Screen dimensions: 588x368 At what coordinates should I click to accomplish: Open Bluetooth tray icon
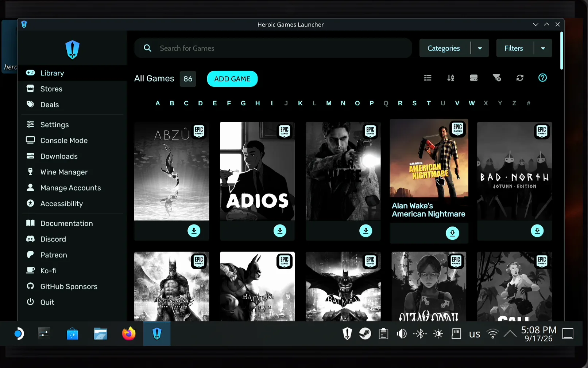click(x=420, y=334)
